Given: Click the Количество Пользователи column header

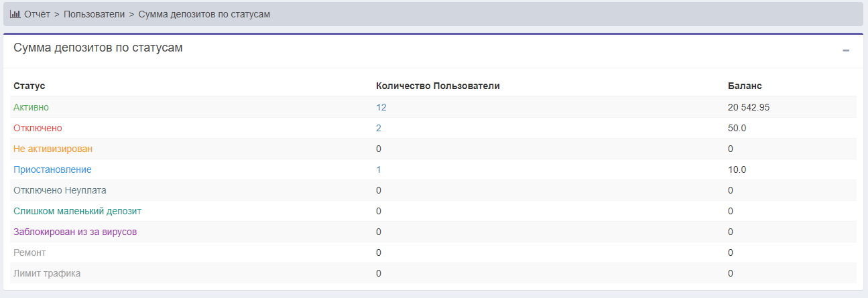Looking at the screenshot, I should click(x=438, y=86).
